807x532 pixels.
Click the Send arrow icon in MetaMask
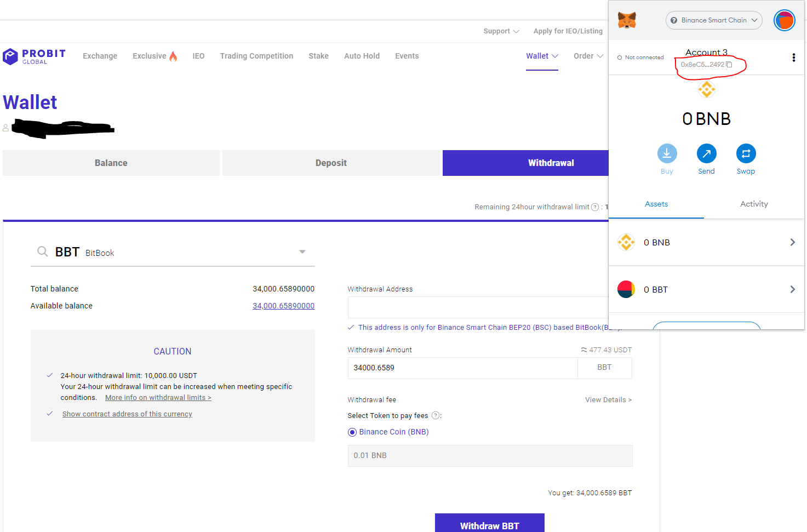pos(706,153)
